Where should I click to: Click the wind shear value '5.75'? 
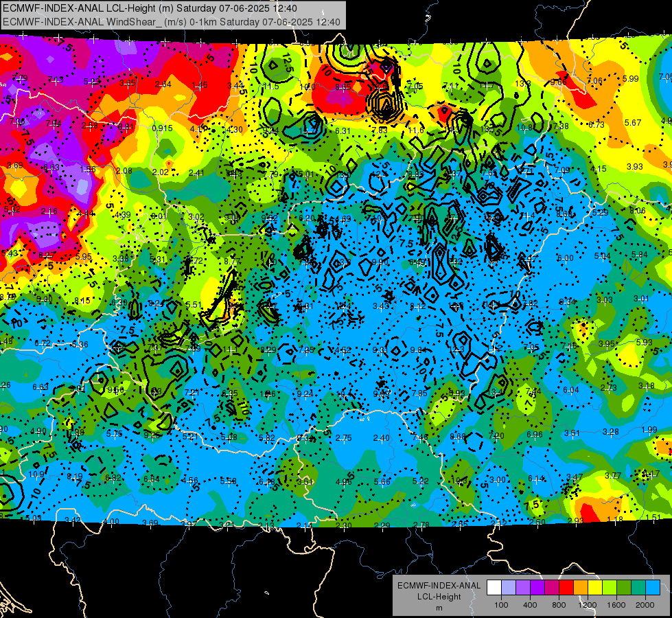pyautogui.click(x=115, y=434)
